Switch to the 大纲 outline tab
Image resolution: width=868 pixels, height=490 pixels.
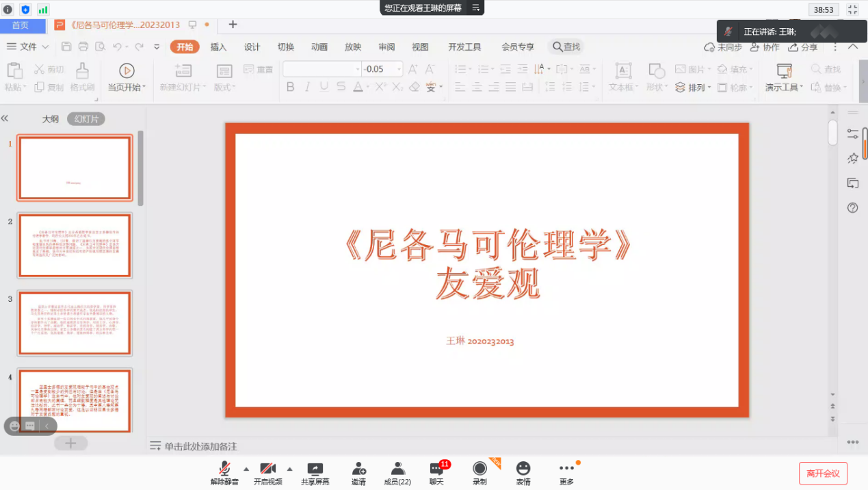tap(50, 119)
